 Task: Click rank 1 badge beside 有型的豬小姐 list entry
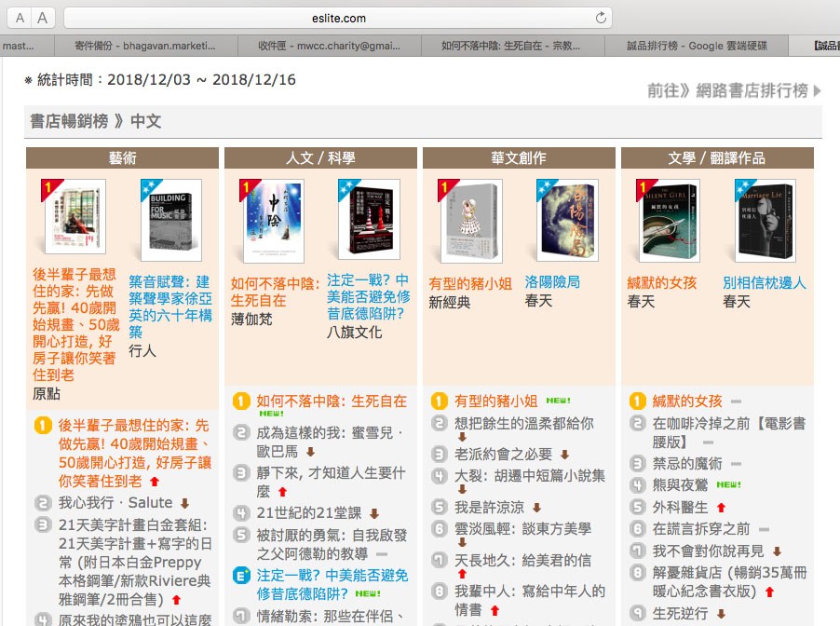(439, 401)
